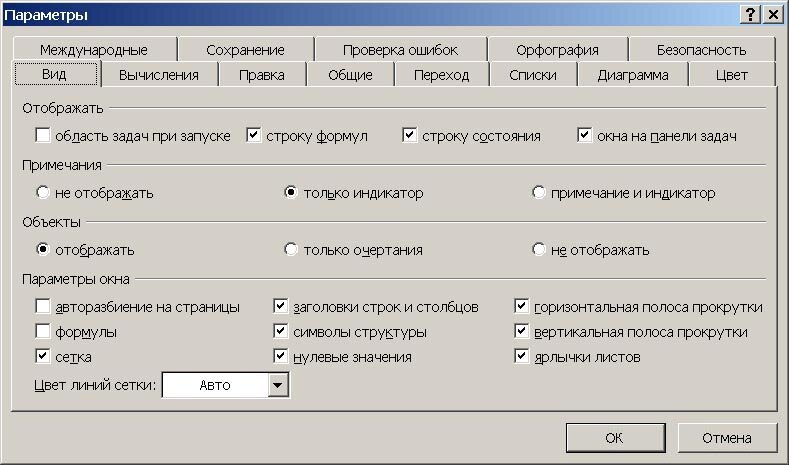
Task: Enable the формулы checkbox
Action: click(43, 331)
